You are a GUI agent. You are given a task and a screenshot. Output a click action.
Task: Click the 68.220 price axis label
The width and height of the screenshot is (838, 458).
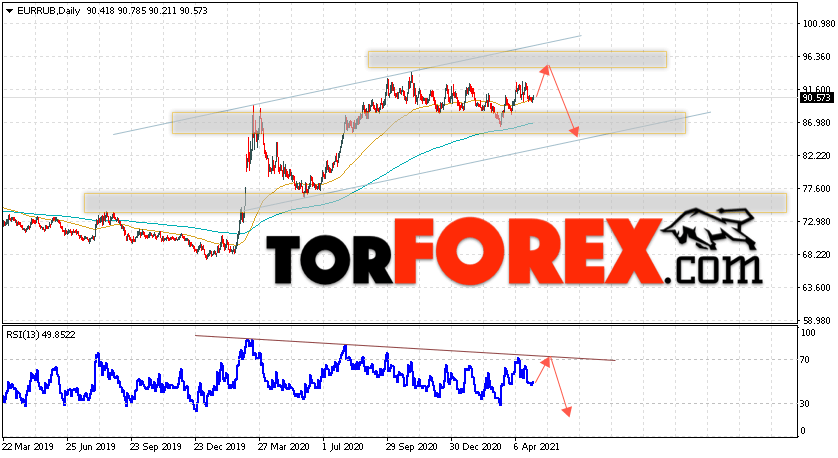click(818, 255)
